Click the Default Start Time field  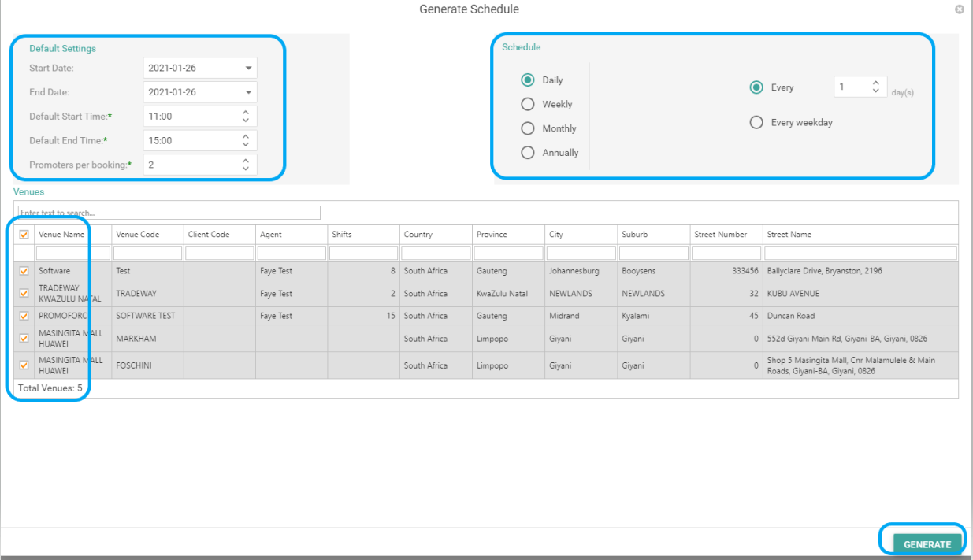[x=200, y=117]
